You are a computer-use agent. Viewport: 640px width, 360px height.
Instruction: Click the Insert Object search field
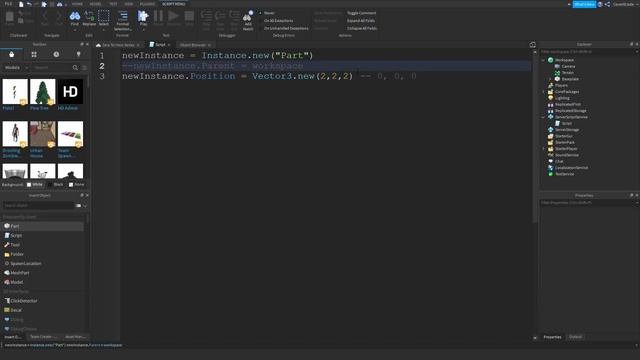pos(39,206)
